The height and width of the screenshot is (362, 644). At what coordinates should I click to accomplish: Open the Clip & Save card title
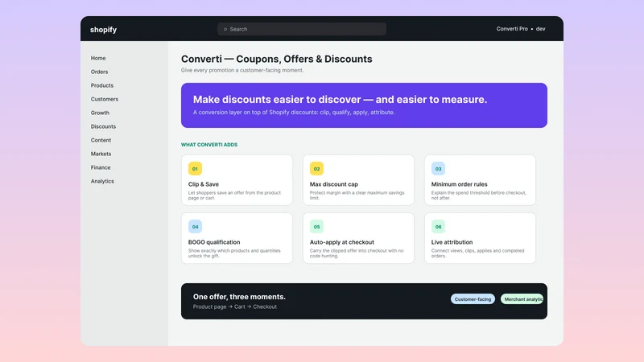coord(204,184)
